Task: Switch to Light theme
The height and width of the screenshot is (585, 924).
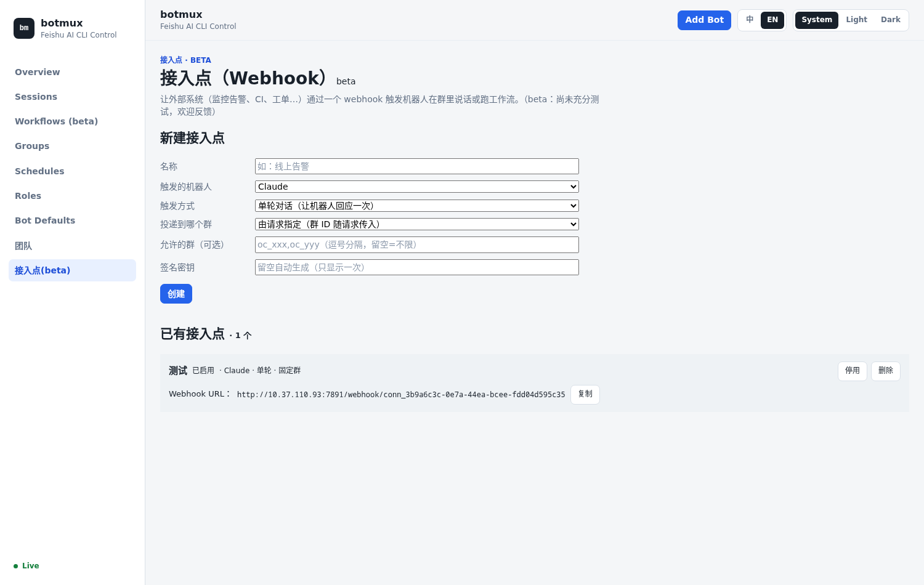Action: (856, 20)
